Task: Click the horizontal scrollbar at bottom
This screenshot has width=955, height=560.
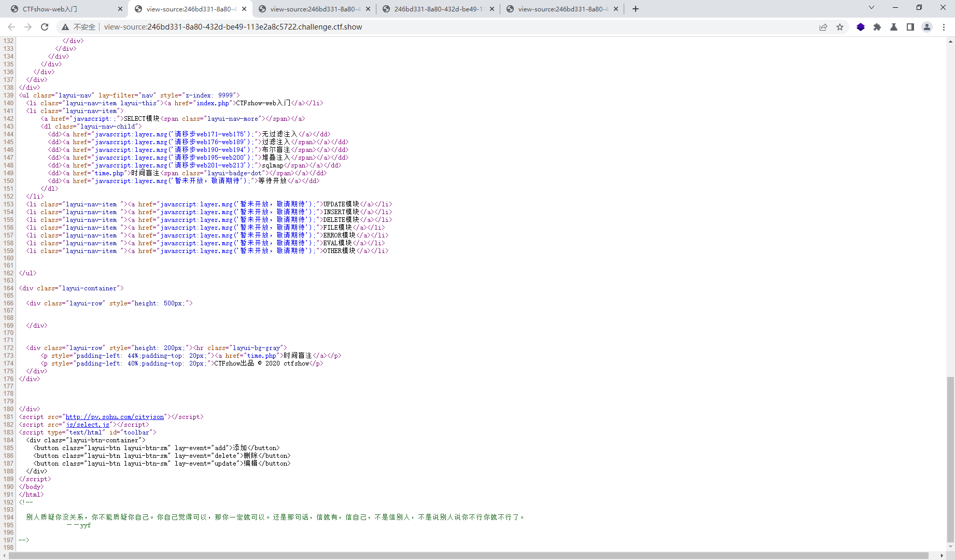Action: (469, 556)
